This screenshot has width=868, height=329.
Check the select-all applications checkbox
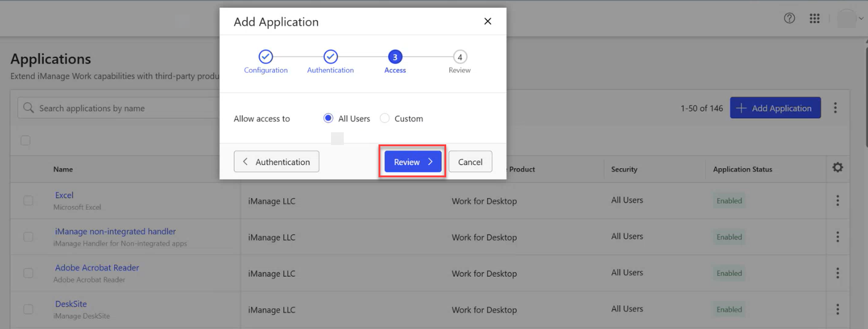click(26, 141)
